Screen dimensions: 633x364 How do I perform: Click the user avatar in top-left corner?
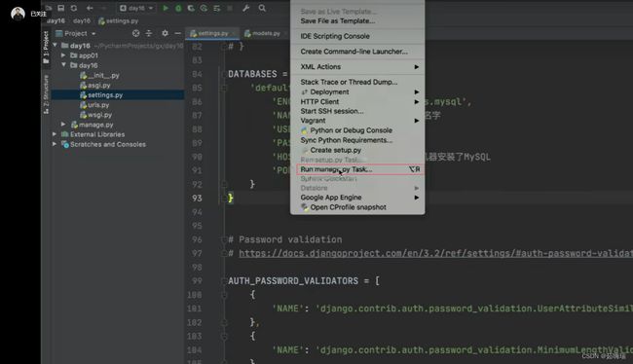(18, 14)
